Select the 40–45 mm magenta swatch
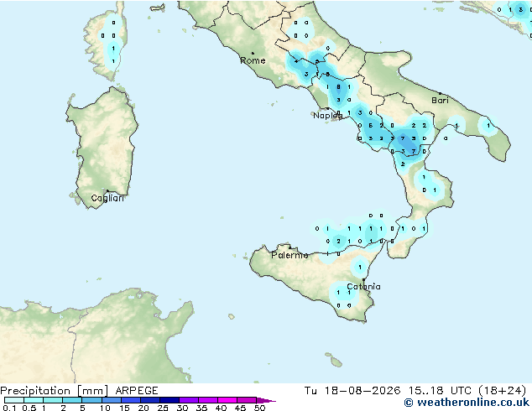The image size is (532, 411). [x=227, y=400]
